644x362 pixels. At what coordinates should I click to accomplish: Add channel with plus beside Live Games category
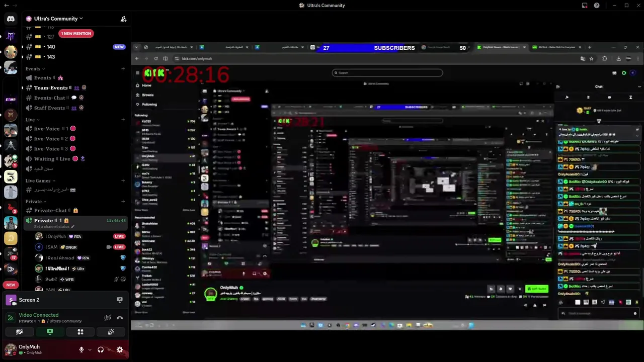(x=123, y=180)
